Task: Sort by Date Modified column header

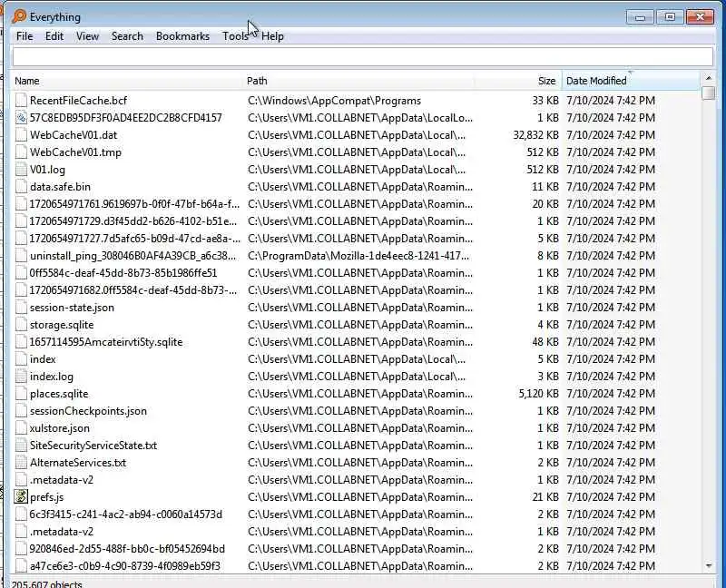Action: [631, 81]
